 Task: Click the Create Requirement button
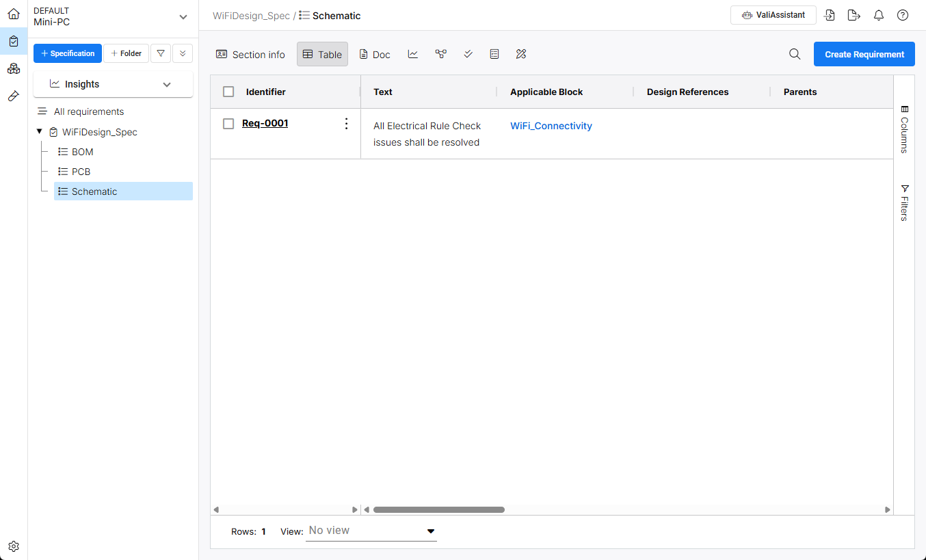pyautogui.click(x=864, y=54)
